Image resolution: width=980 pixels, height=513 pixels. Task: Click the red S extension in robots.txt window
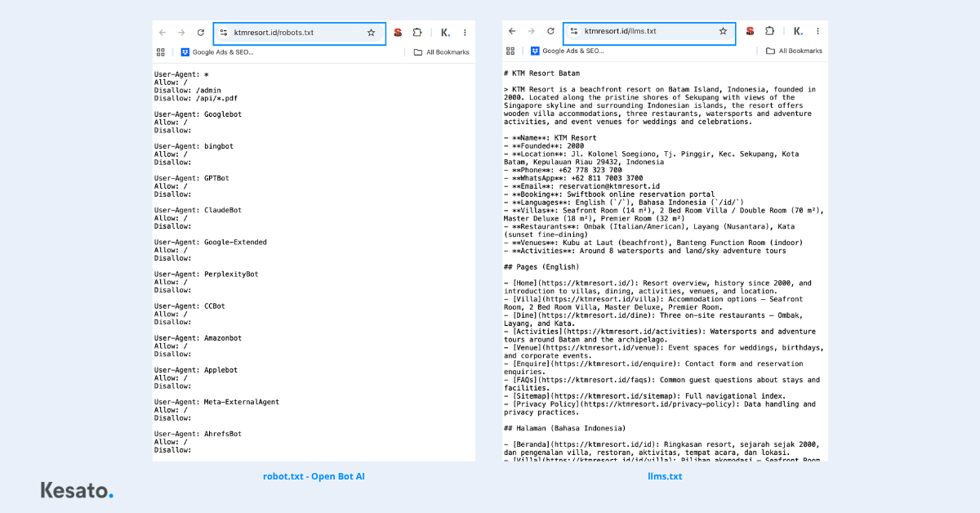tap(398, 33)
